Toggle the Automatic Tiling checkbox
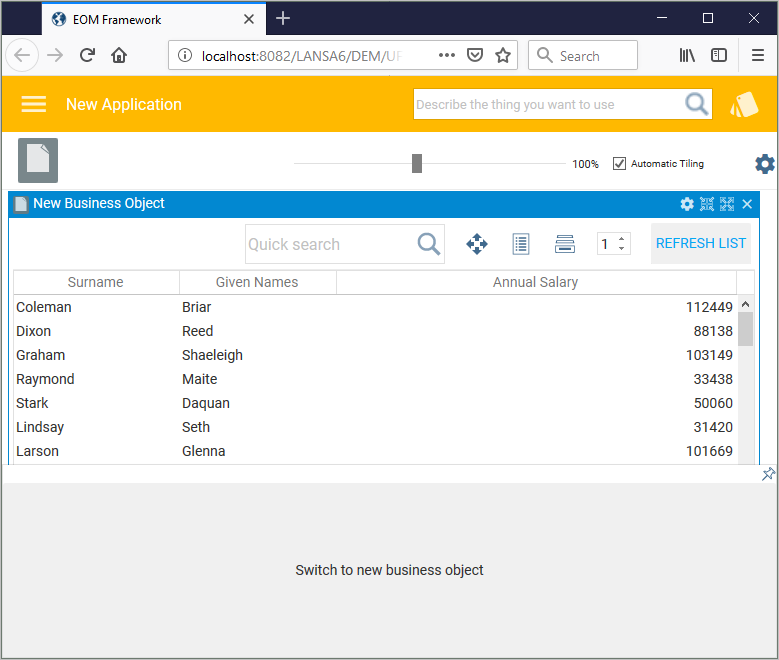This screenshot has width=779, height=660. click(x=620, y=164)
